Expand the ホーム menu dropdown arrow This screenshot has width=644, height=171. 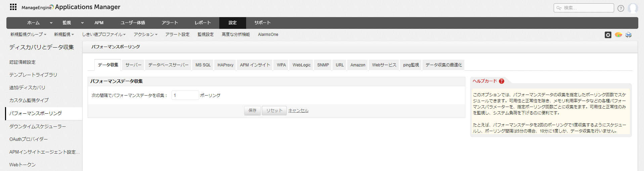[51, 23]
